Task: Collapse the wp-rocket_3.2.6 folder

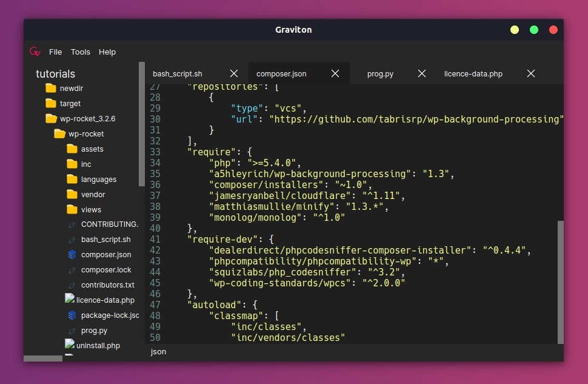Action: [51, 118]
